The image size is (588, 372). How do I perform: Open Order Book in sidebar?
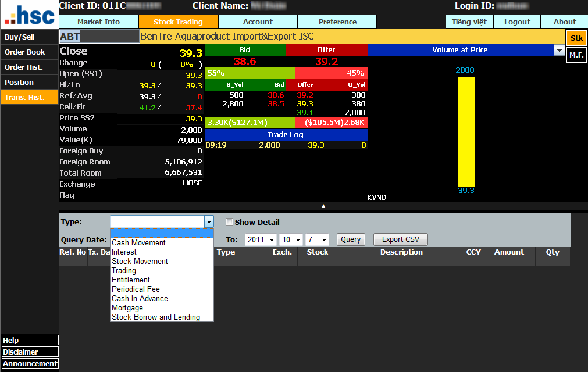tap(29, 52)
